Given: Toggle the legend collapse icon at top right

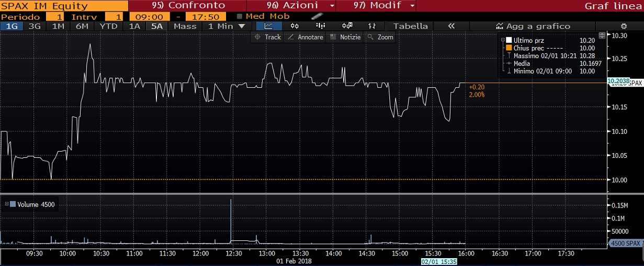Looking at the screenshot, I should pos(602,36).
